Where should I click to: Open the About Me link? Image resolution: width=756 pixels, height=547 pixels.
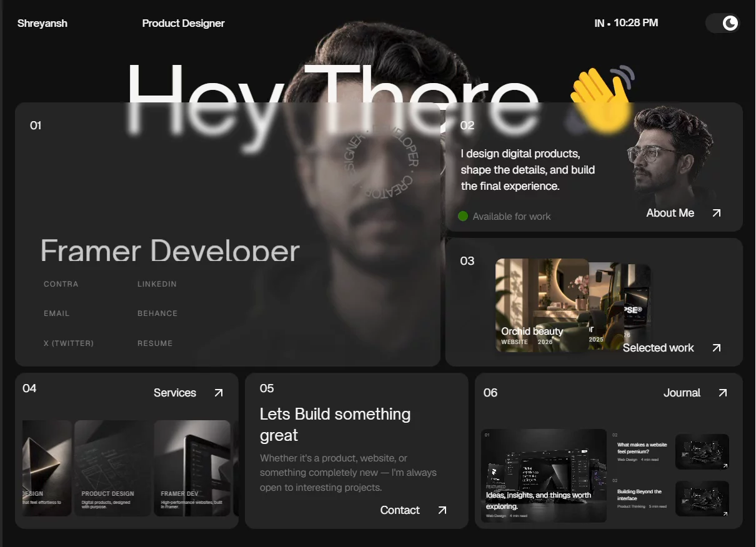click(x=670, y=213)
